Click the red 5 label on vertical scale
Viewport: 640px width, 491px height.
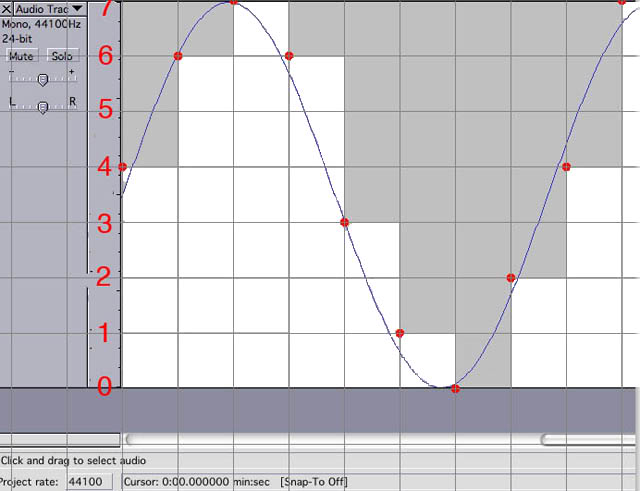(104, 110)
